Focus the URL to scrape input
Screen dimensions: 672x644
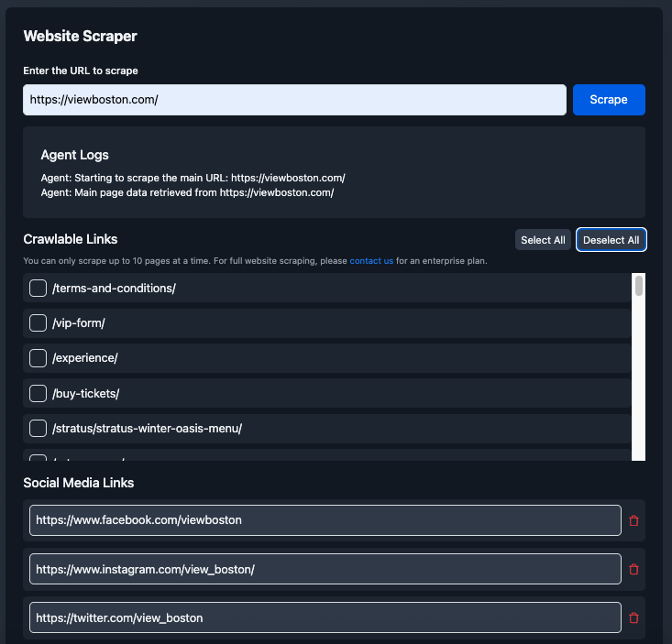click(294, 100)
